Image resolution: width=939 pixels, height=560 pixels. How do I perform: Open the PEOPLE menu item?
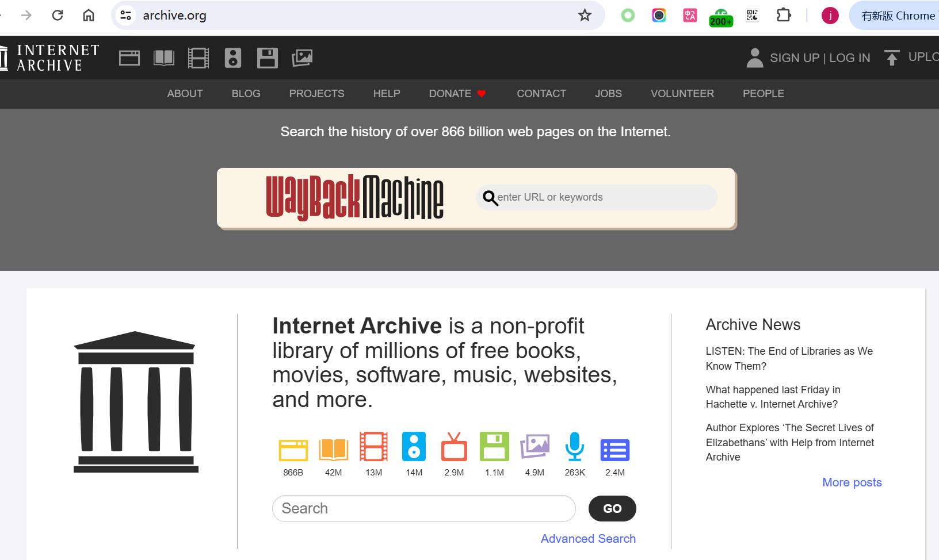coord(764,94)
